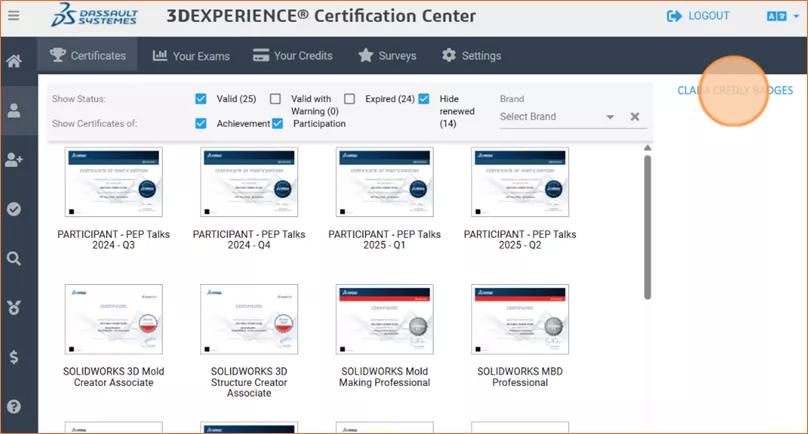Open the user profile sidebar icon
This screenshot has height=434, width=808.
[x=14, y=110]
